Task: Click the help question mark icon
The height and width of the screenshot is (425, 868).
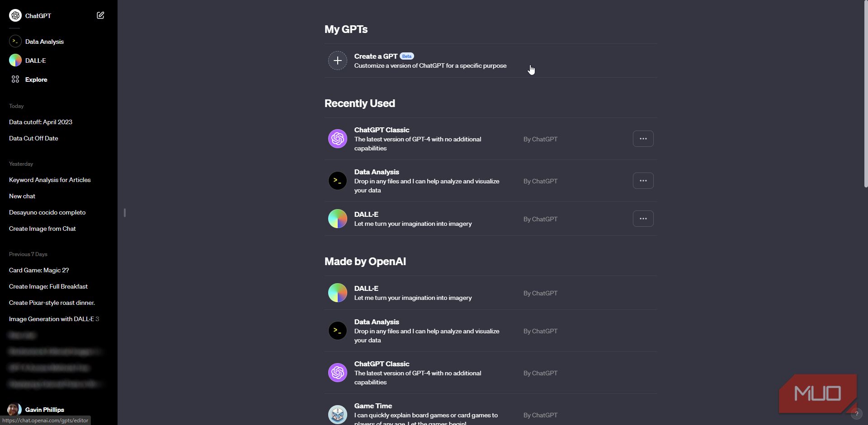Action: pyautogui.click(x=857, y=413)
